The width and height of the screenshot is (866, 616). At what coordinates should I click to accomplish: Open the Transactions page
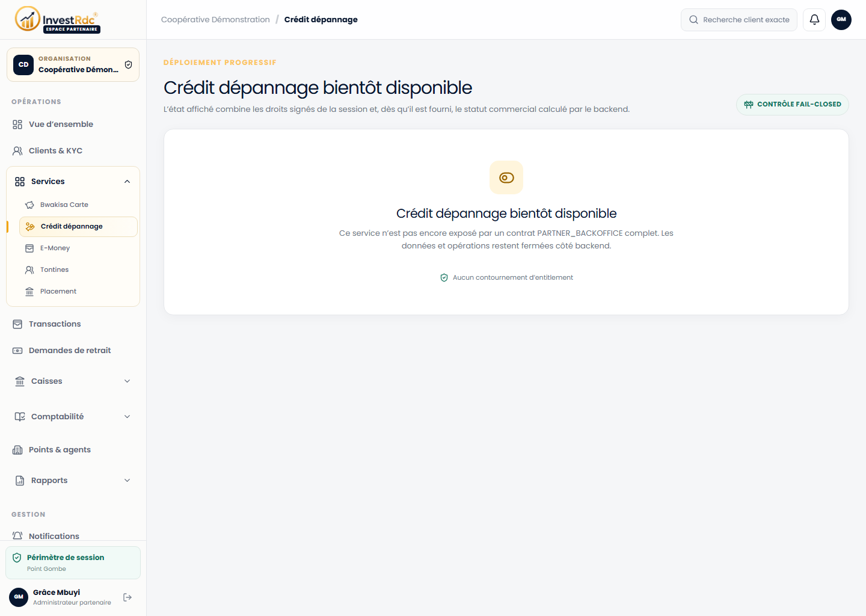[x=73, y=324]
